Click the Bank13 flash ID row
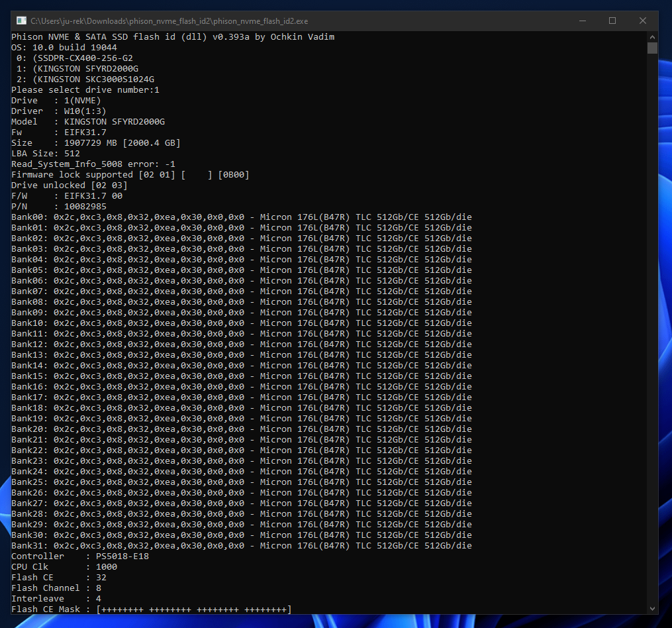Viewport: 672px width, 628px height. [241, 355]
